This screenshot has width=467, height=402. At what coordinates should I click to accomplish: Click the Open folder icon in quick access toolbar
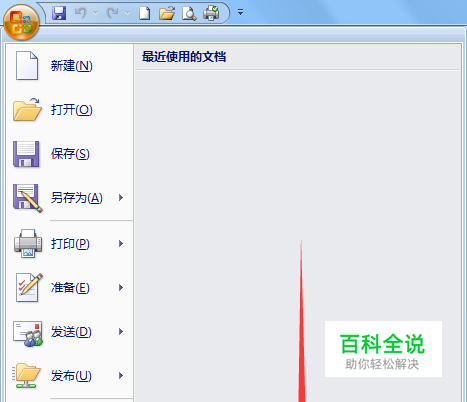tap(167, 13)
